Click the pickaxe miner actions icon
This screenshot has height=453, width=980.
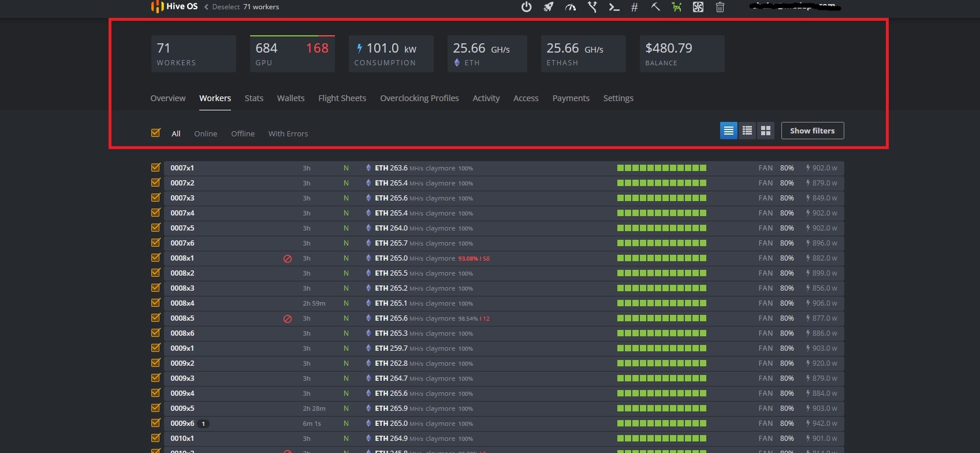655,7
